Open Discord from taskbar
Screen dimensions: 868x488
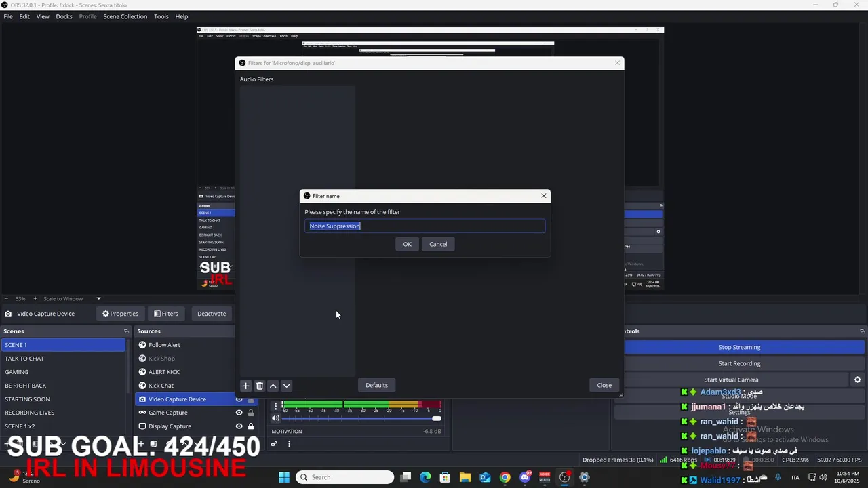pyautogui.click(x=525, y=477)
